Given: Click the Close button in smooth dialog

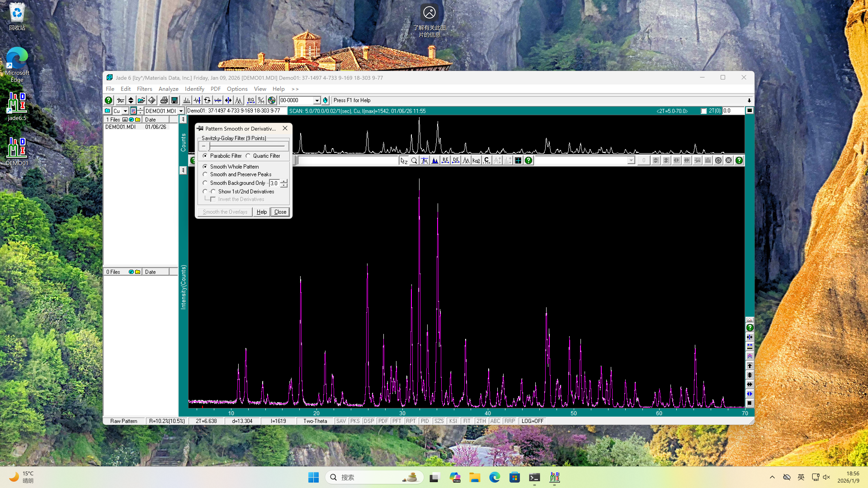Looking at the screenshot, I should pos(280,212).
